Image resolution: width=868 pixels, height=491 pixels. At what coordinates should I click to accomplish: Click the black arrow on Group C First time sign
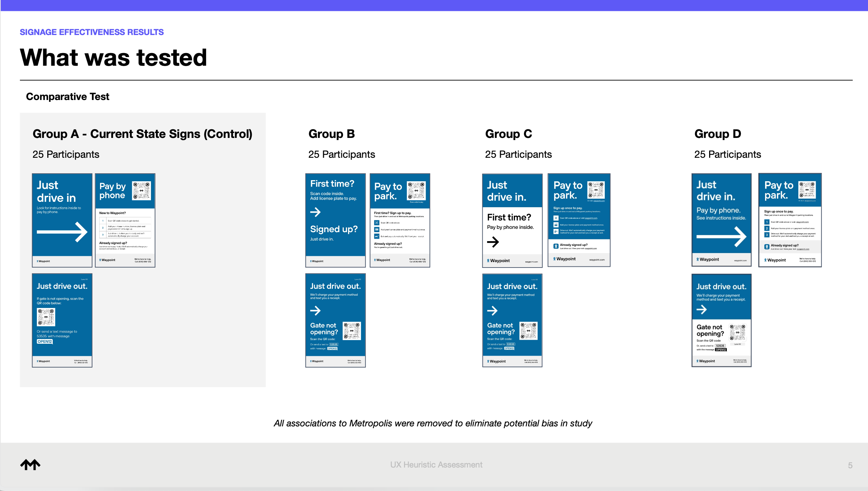[x=493, y=242]
